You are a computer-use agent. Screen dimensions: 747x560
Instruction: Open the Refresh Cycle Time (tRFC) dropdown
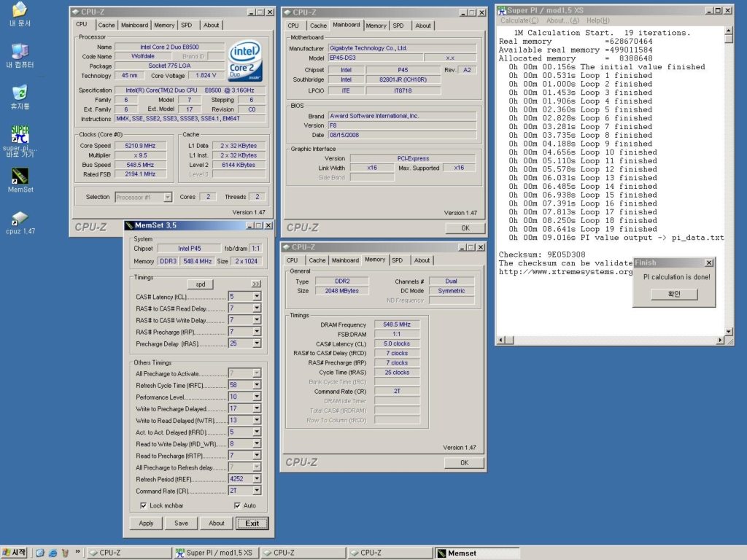257,385
